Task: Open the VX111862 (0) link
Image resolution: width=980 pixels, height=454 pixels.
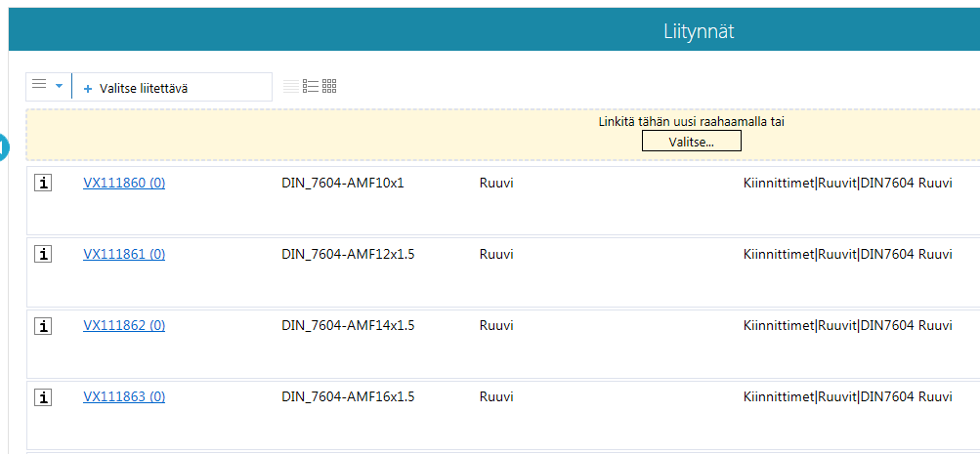Action: (x=124, y=326)
